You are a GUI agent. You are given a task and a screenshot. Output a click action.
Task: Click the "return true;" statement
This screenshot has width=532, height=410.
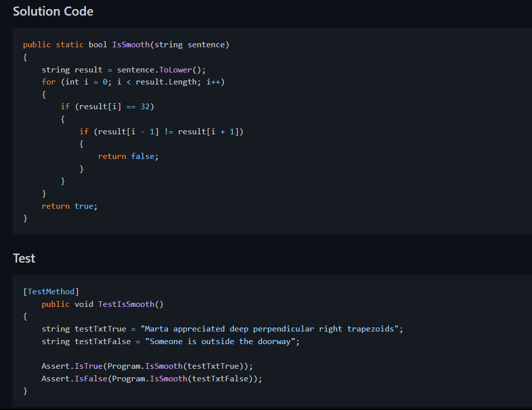coord(69,206)
